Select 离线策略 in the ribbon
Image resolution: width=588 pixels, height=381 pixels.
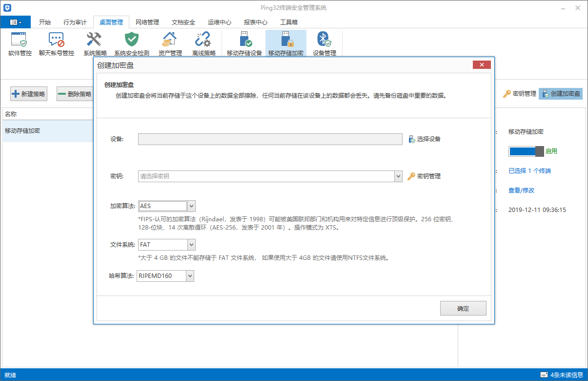tap(203, 43)
